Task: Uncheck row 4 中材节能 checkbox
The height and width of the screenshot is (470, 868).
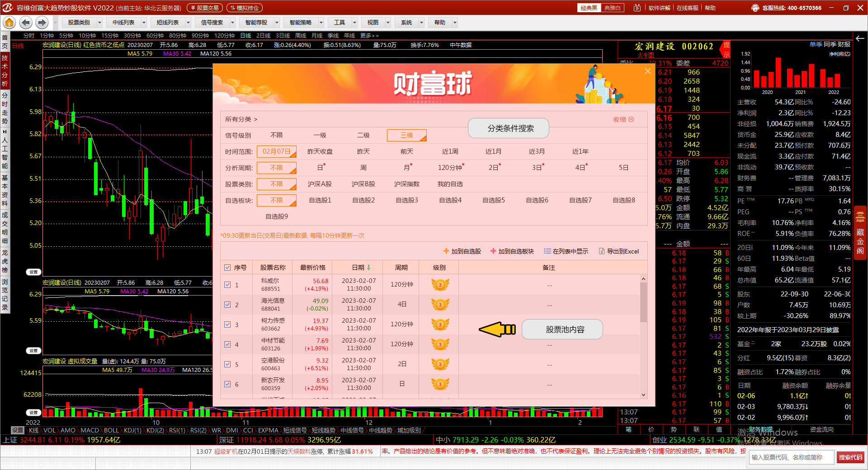Action: (227, 344)
